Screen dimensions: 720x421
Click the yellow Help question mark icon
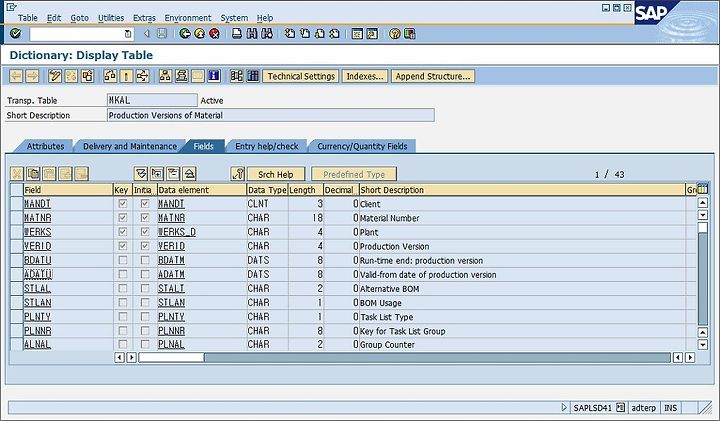394,34
